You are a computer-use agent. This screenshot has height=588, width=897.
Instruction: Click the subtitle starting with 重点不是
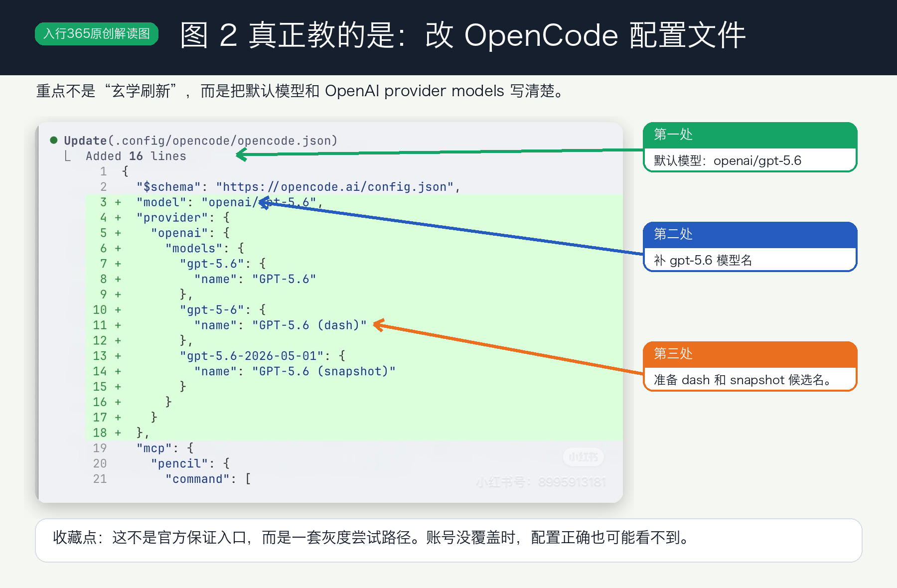coord(300,91)
